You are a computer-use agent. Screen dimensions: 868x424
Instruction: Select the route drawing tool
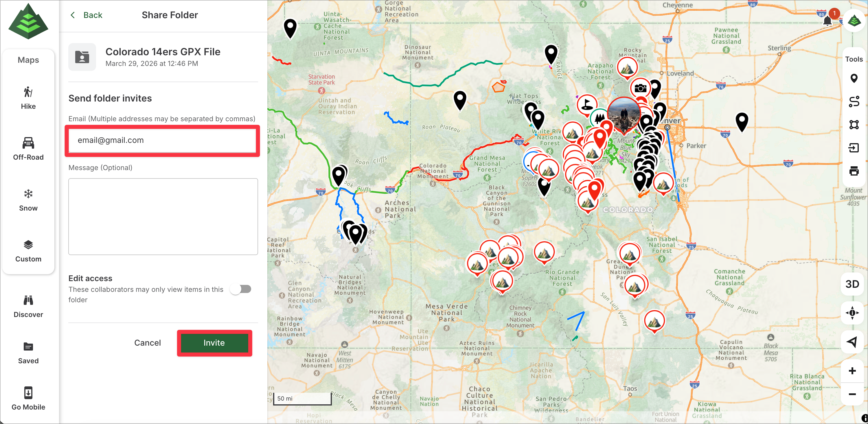point(854,102)
